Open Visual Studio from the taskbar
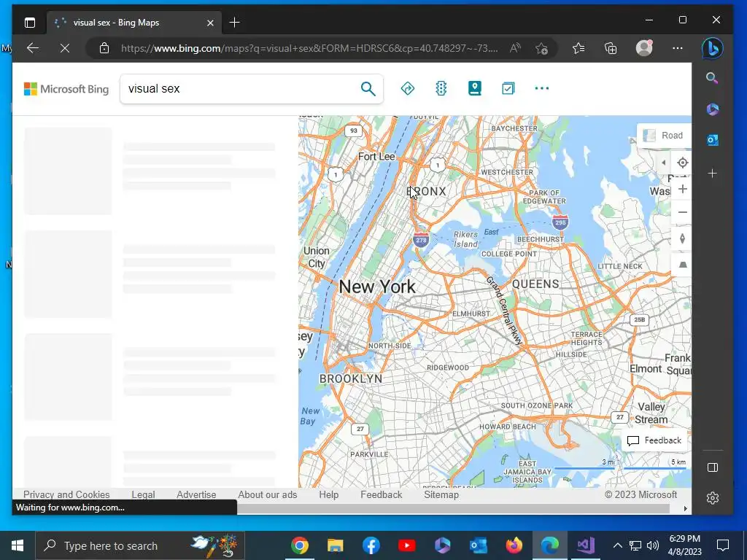This screenshot has width=747, height=560. tap(585, 545)
